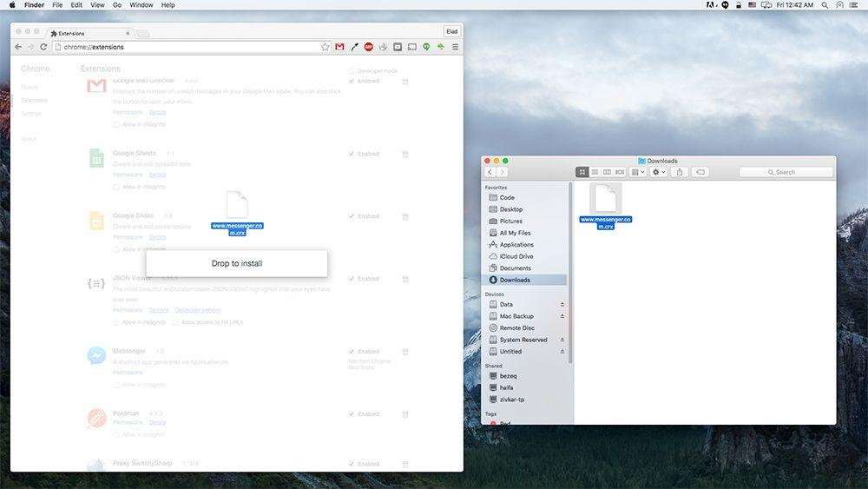The width and height of the screenshot is (868, 489).
Task: Open Finder's Action gear dropdown
Action: pos(659,172)
